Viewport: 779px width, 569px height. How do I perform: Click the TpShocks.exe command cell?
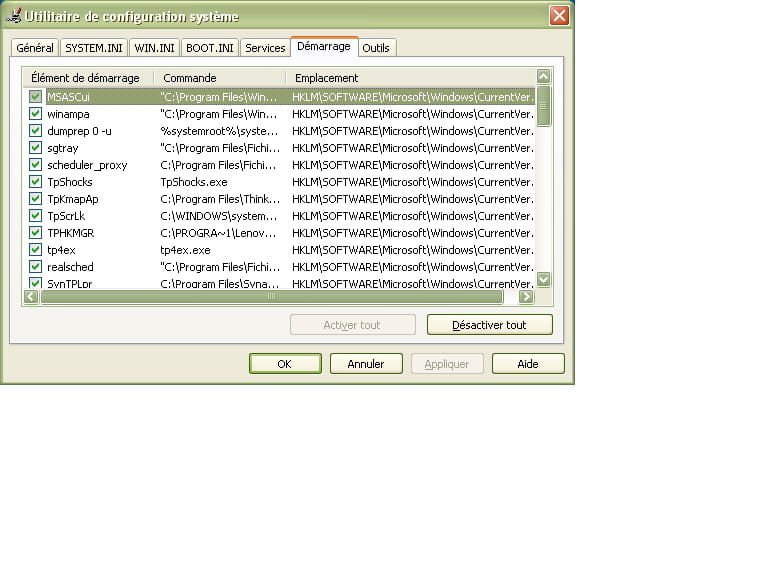click(194, 182)
